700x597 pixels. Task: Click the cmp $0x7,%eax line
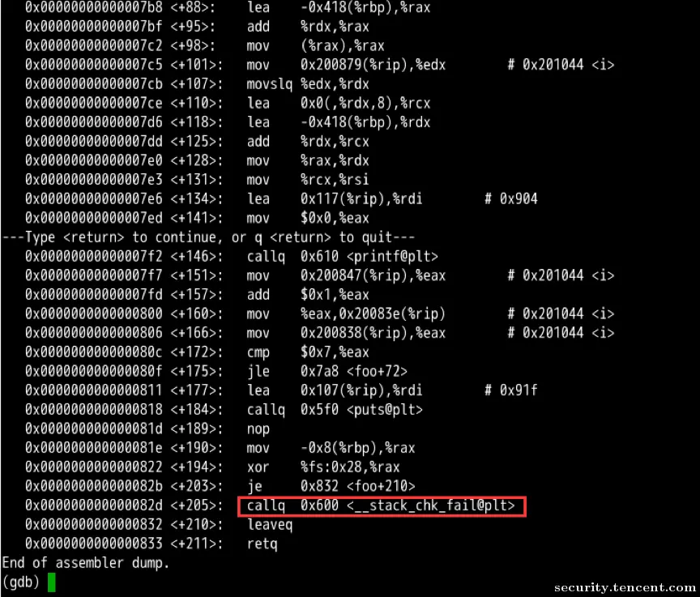pyautogui.click(x=308, y=352)
